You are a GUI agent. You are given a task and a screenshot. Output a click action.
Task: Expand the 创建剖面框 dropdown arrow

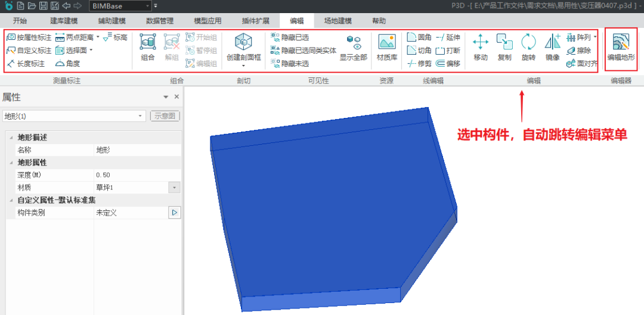tap(243, 66)
